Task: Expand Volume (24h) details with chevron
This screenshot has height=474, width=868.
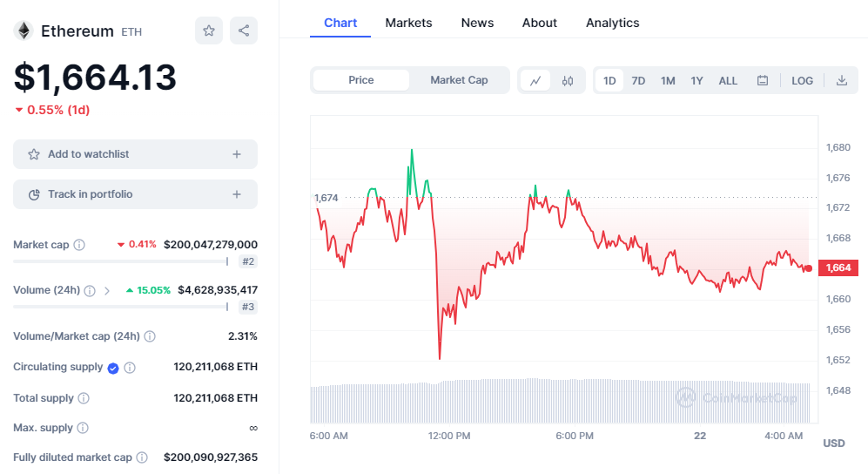Action: pos(107,291)
